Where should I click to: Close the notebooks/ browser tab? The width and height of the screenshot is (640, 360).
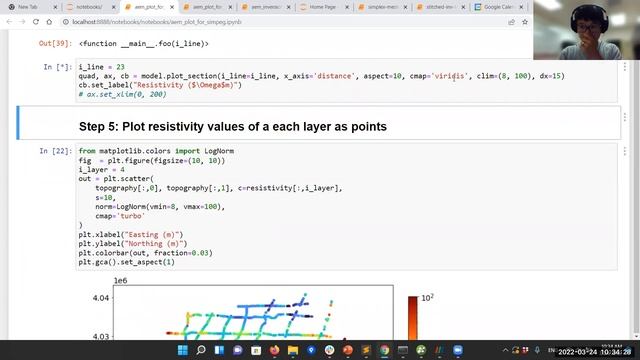coord(113,7)
